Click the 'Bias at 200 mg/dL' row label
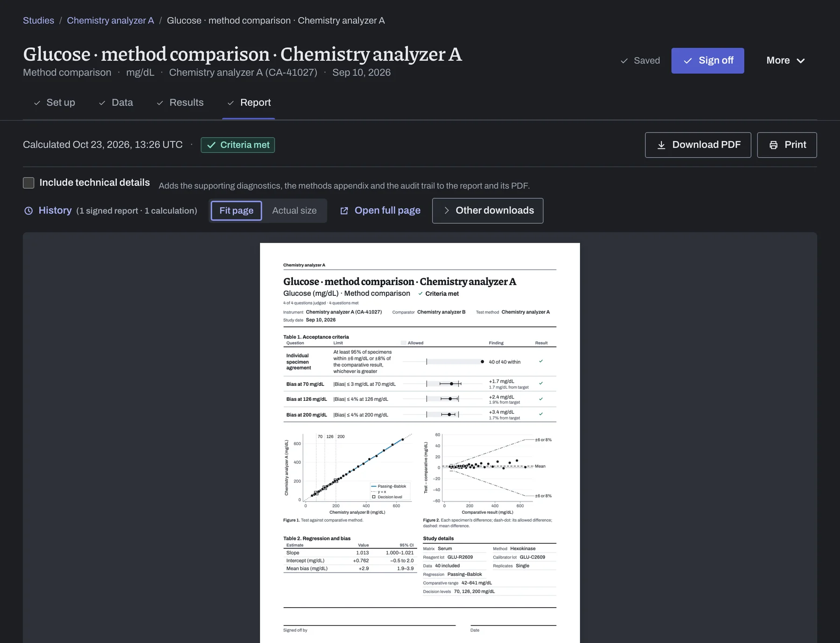The width and height of the screenshot is (840, 643). (307, 415)
